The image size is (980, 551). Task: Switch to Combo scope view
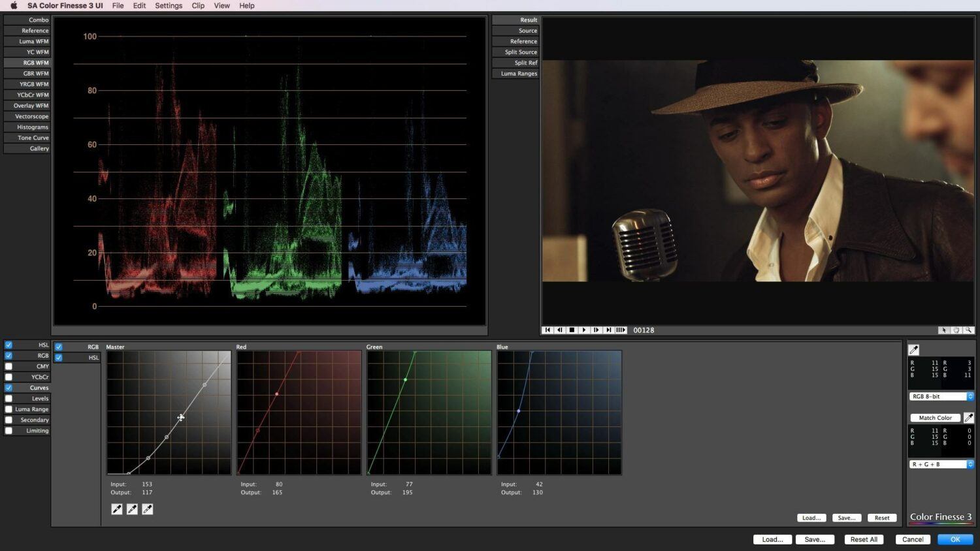(27, 20)
